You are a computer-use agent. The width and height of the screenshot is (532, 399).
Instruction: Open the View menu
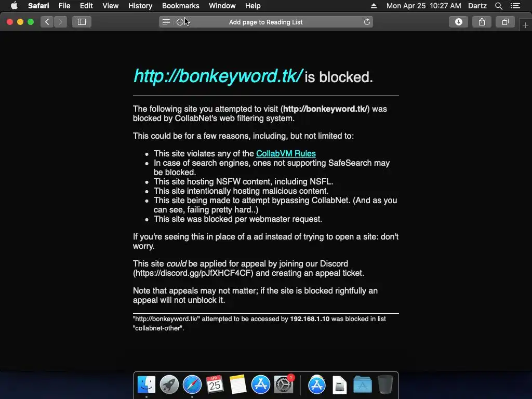click(110, 6)
